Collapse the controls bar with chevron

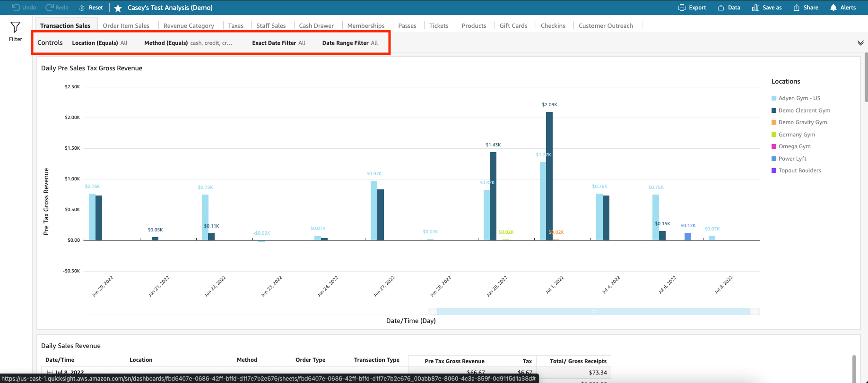coord(860,43)
